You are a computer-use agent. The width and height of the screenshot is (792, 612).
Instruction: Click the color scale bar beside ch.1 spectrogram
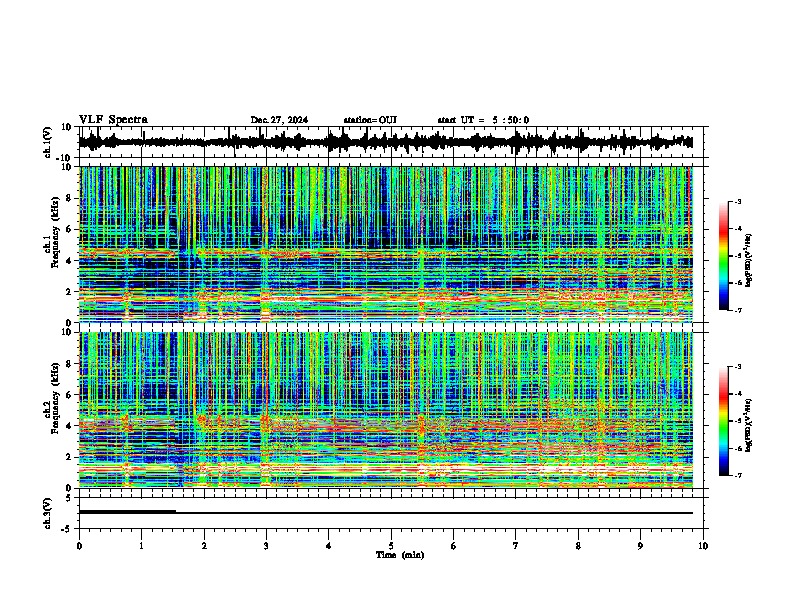723,256
